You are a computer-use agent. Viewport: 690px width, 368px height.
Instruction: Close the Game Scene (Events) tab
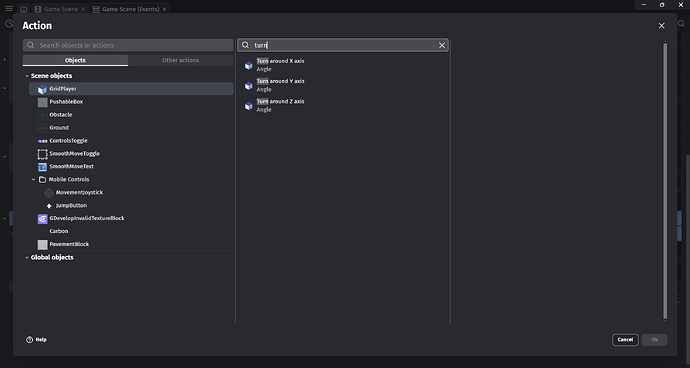pos(165,9)
